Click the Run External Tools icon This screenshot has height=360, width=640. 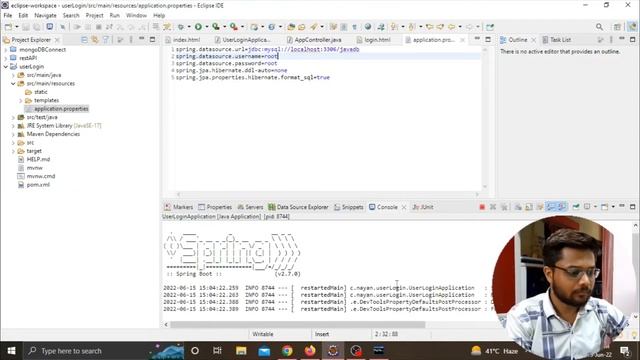(234, 27)
